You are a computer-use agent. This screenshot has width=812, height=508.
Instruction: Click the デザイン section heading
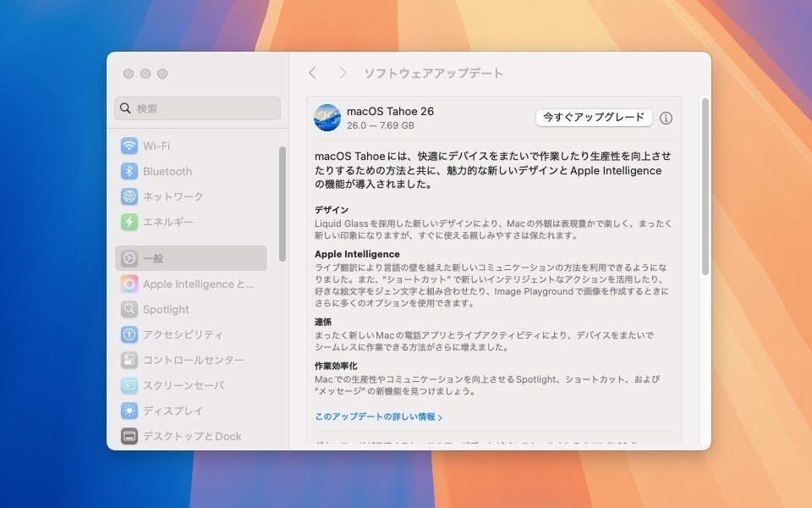pos(332,210)
